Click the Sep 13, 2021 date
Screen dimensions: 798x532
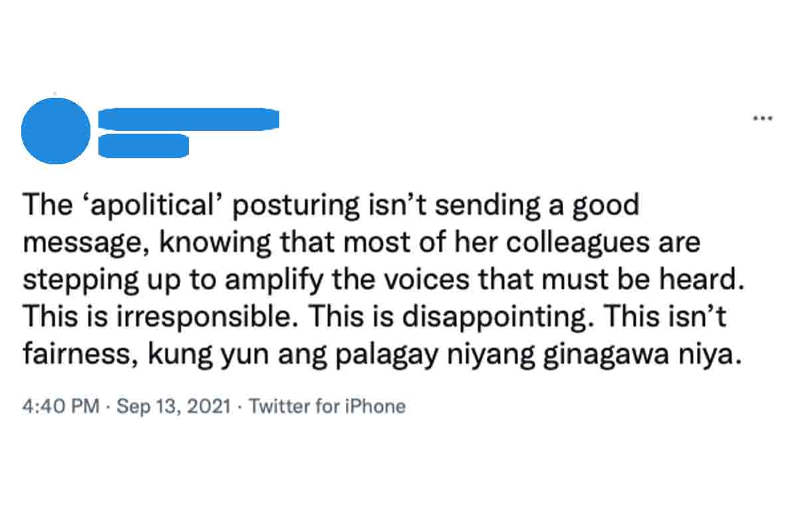[174, 406]
